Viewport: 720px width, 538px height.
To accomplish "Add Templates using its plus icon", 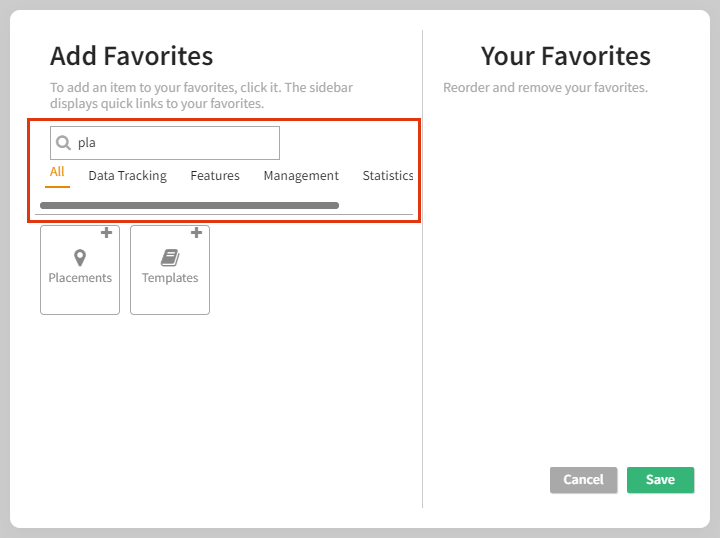I will [x=196, y=233].
